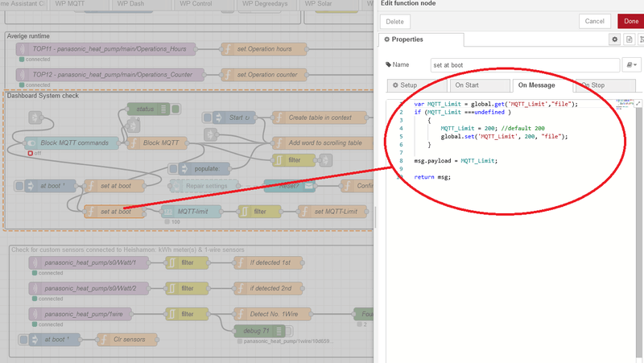This screenshot has width=644, height=363.
Task: Toggle the Block MQTT commands switch node
Action: coord(73,142)
